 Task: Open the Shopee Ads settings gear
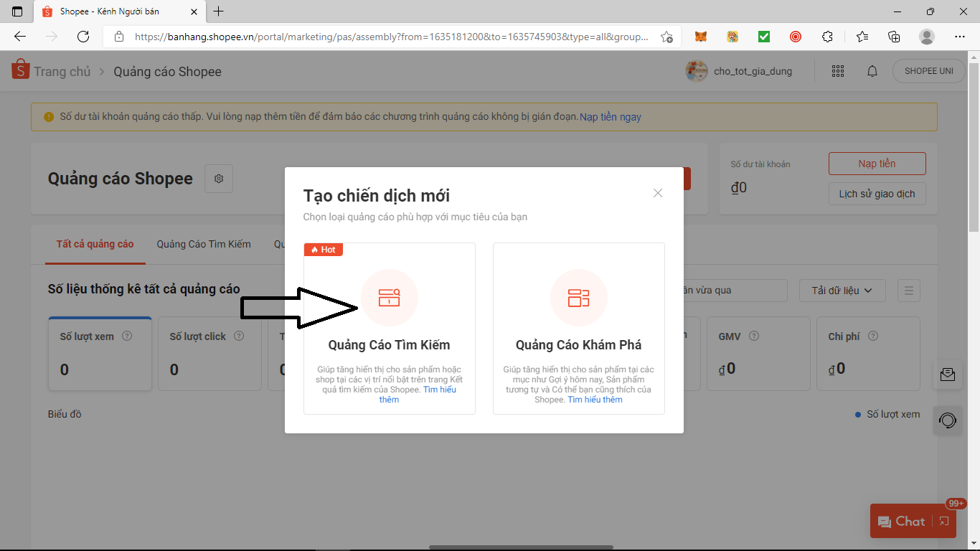pos(218,179)
